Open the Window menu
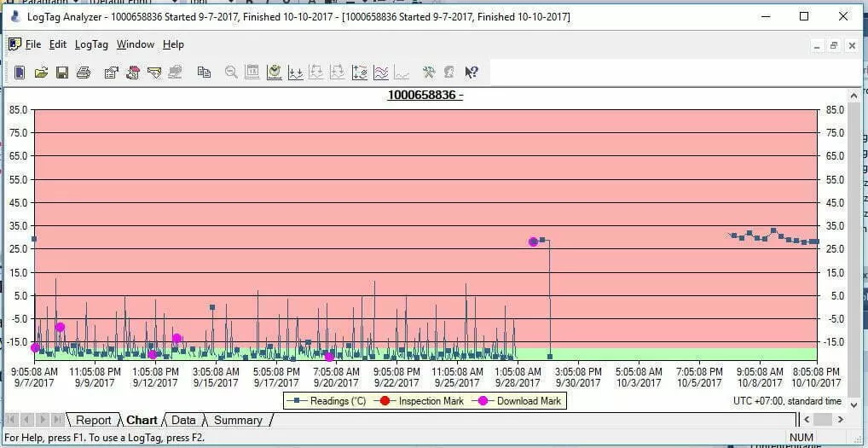Screen dimensions: 868x448 coord(135,44)
